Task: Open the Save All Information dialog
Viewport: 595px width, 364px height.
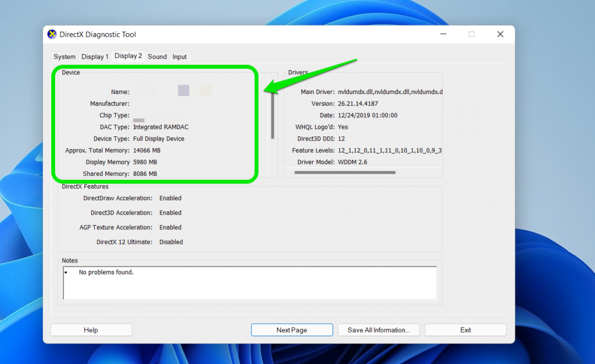Action: pyautogui.click(x=379, y=329)
